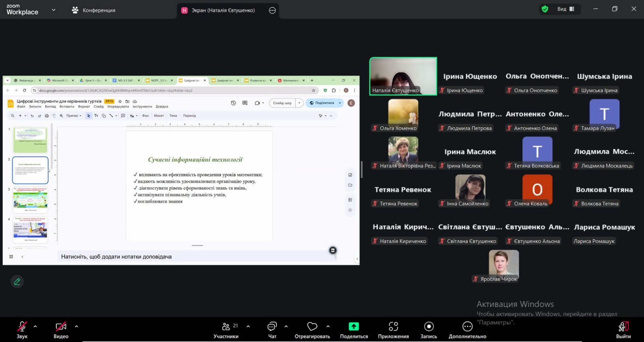
Task: Click the Отреагировать heart reaction icon
Action: [x=312, y=326]
